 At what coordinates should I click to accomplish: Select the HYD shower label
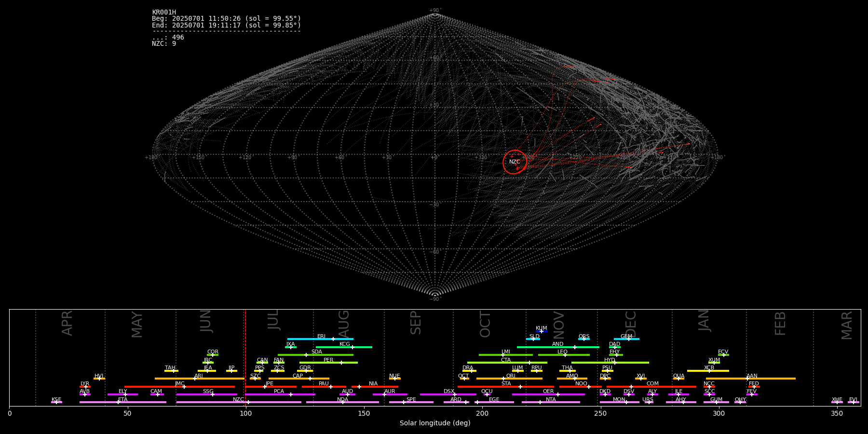pyautogui.click(x=610, y=360)
